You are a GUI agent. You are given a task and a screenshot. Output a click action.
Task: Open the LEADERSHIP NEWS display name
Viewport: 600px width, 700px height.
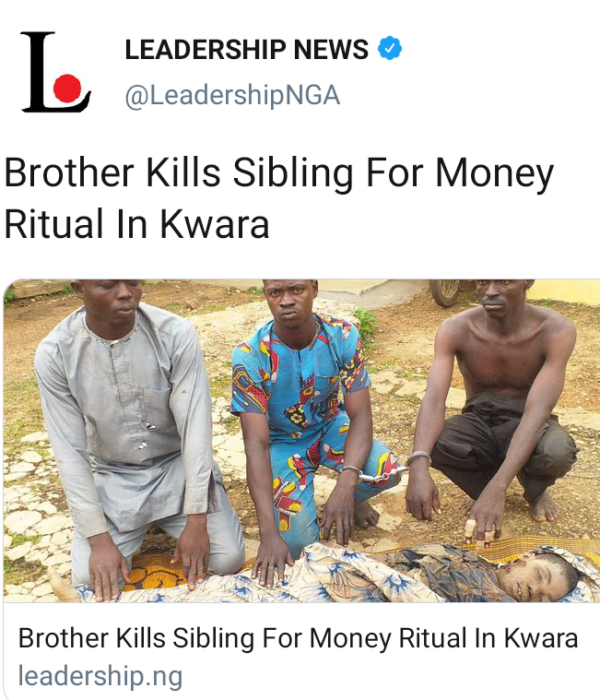coord(247,49)
